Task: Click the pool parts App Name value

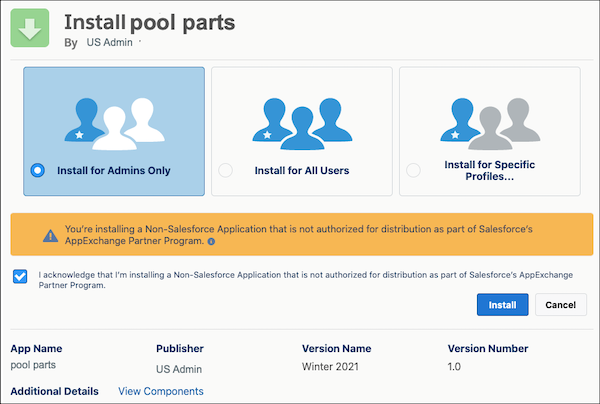Action: [33, 365]
